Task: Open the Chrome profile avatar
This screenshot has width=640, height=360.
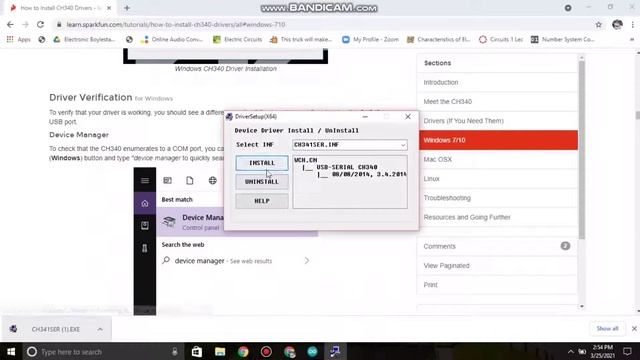Action: click(x=617, y=24)
